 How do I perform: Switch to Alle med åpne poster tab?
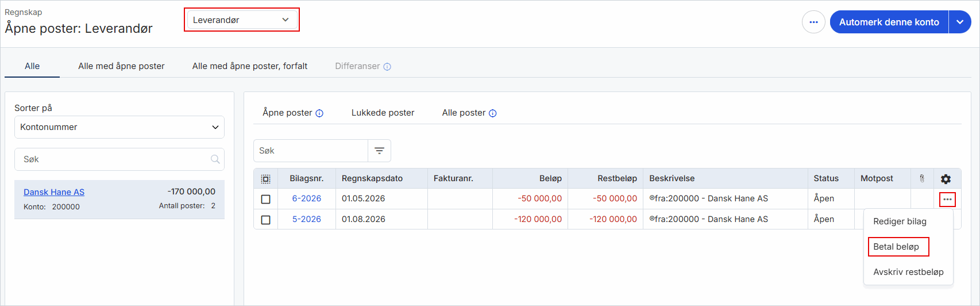[121, 66]
